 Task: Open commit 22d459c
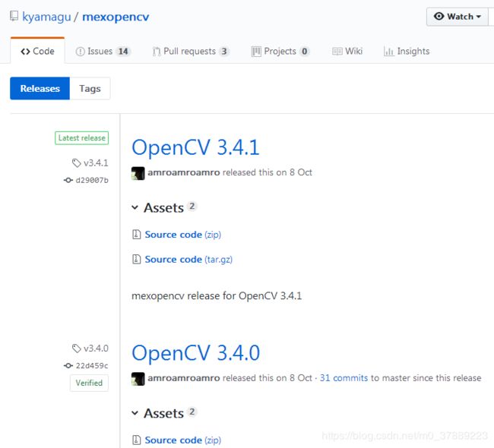click(92, 365)
